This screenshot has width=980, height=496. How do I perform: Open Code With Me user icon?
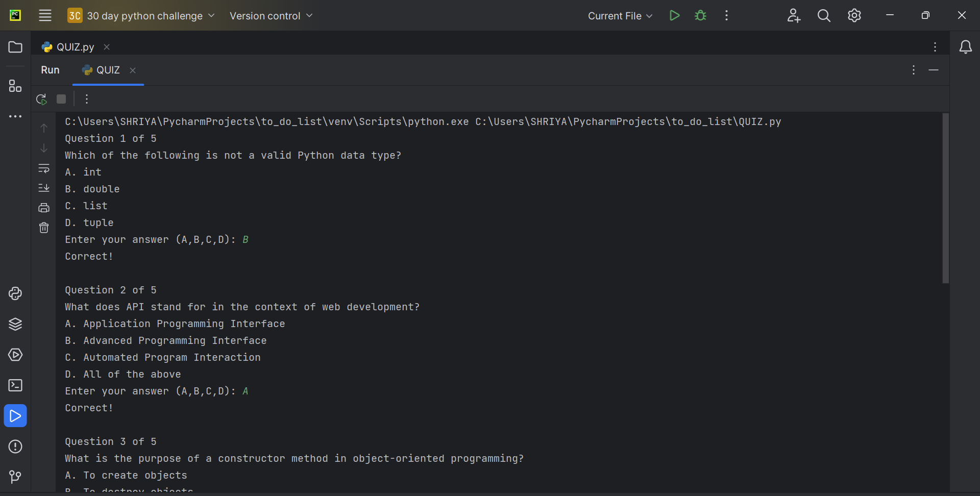(794, 15)
